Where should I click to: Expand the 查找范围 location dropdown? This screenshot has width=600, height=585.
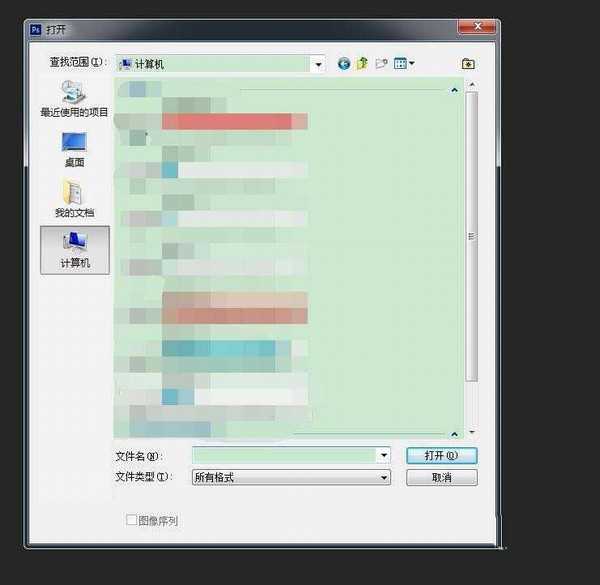[319, 64]
